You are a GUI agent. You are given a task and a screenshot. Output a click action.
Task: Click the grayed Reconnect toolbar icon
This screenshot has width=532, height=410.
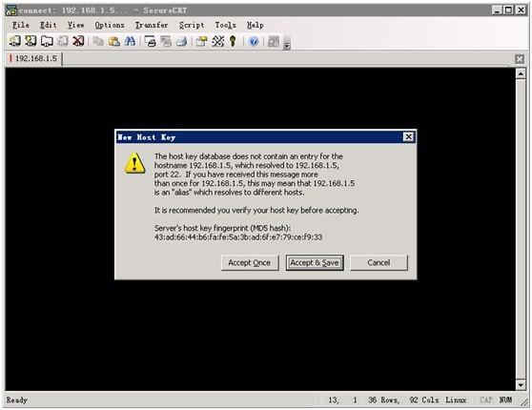tap(63, 41)
